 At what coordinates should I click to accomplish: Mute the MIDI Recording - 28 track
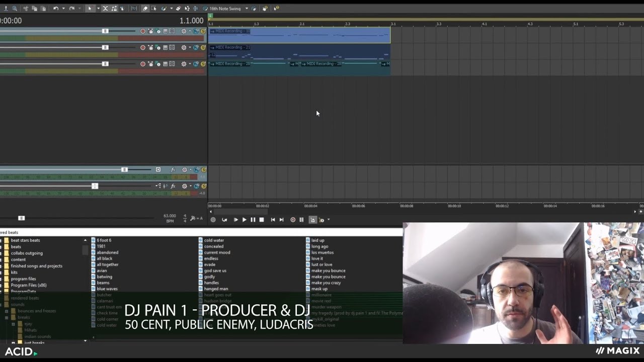pyautogui.click(x=196, y=64)
